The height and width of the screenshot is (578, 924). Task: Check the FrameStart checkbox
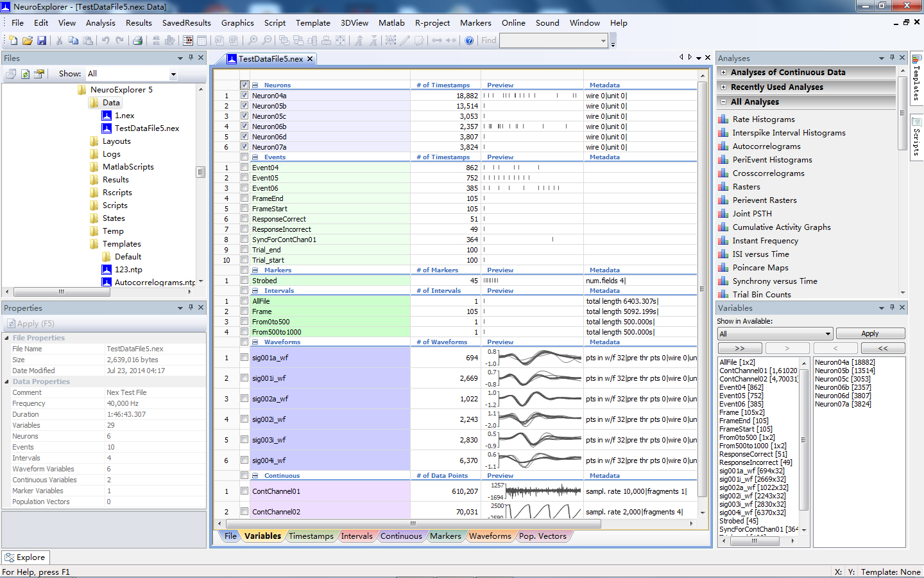(244, 209)
